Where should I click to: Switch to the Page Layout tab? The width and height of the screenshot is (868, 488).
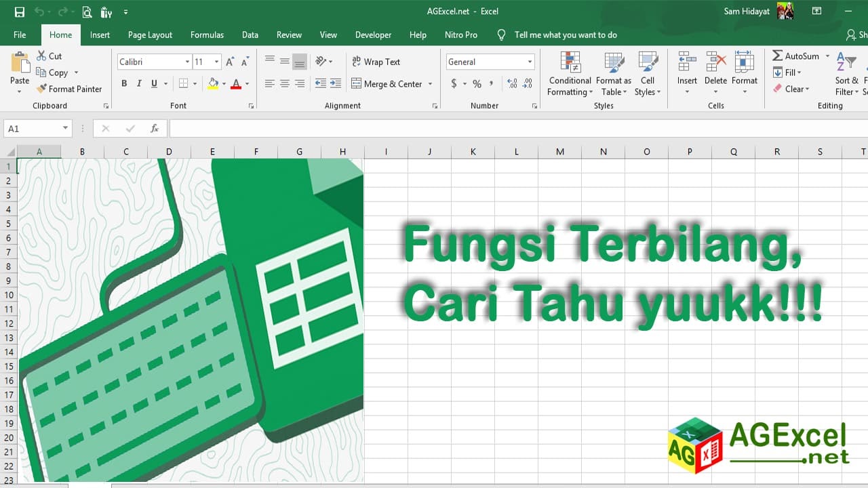click(150, 35)
